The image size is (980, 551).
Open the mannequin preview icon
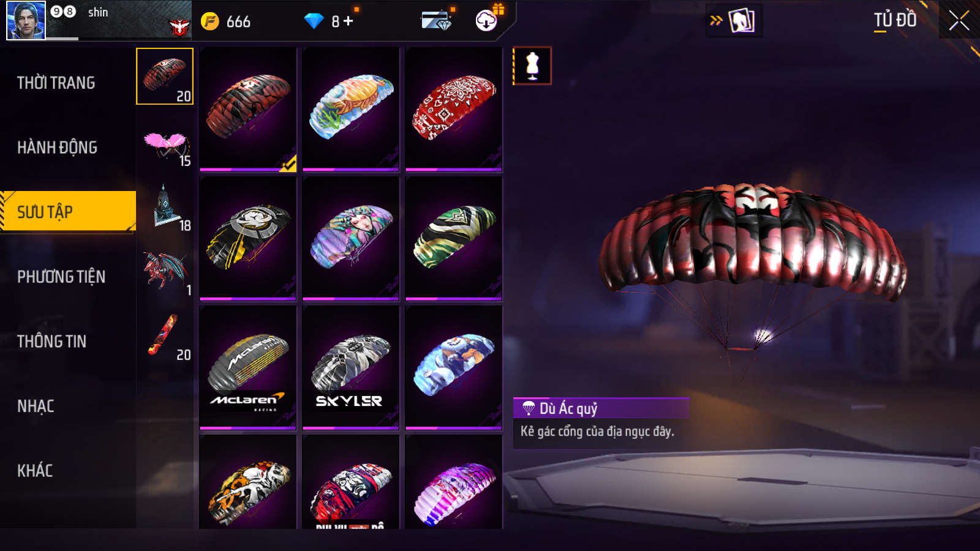click(532, 66)
